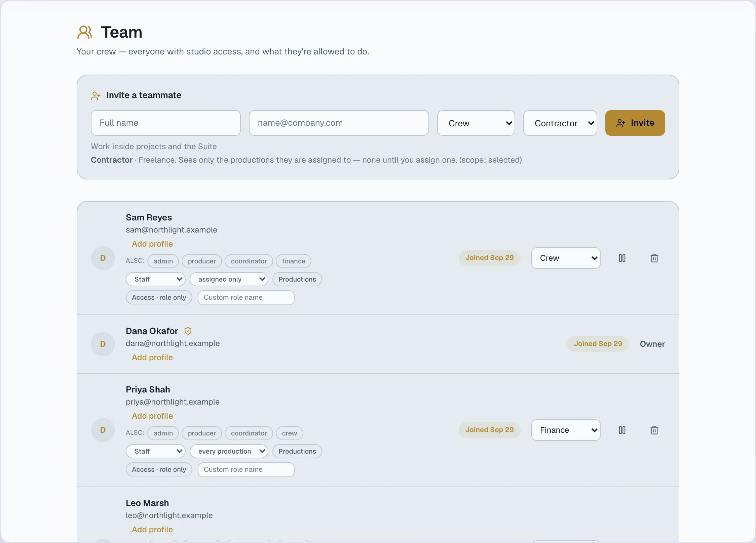The height and width of the screenshot is (543, 756).
Task: Click the shield badge next to Dana Okafor
Action: tap(188, 331)
